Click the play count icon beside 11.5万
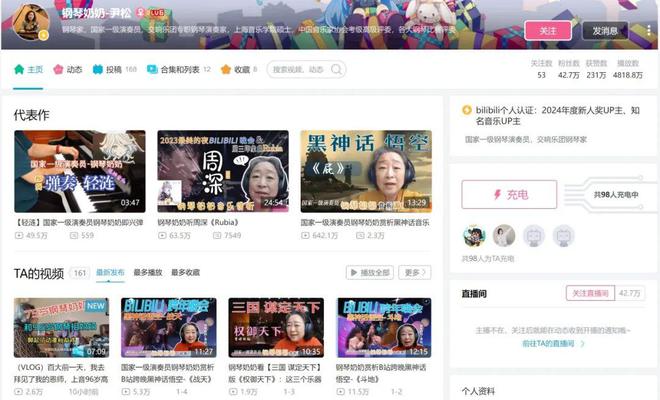 click(341, 392)
